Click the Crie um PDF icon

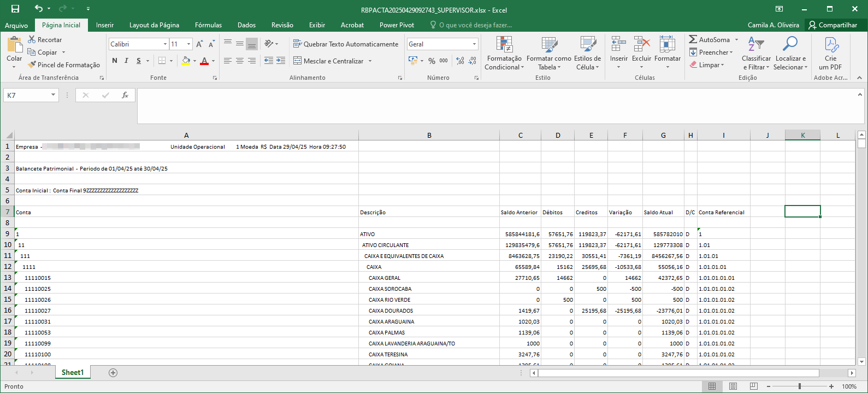[831, 44]
